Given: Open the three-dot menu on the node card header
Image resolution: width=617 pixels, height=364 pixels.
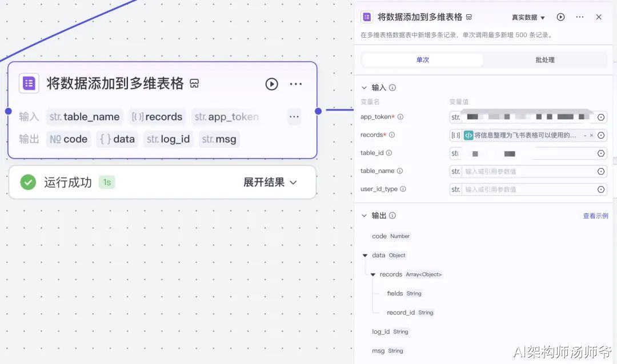Looking at the screenshot, I should pos(295,84).
